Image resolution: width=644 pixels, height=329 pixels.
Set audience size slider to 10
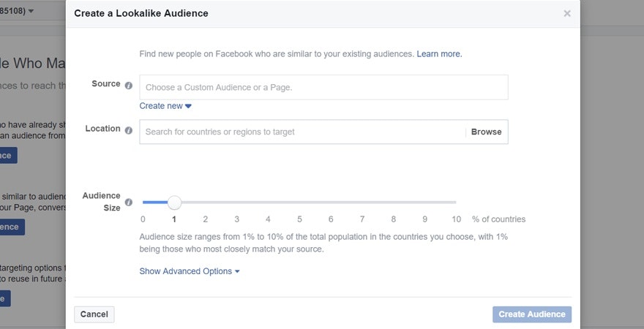tap(456, 203)
